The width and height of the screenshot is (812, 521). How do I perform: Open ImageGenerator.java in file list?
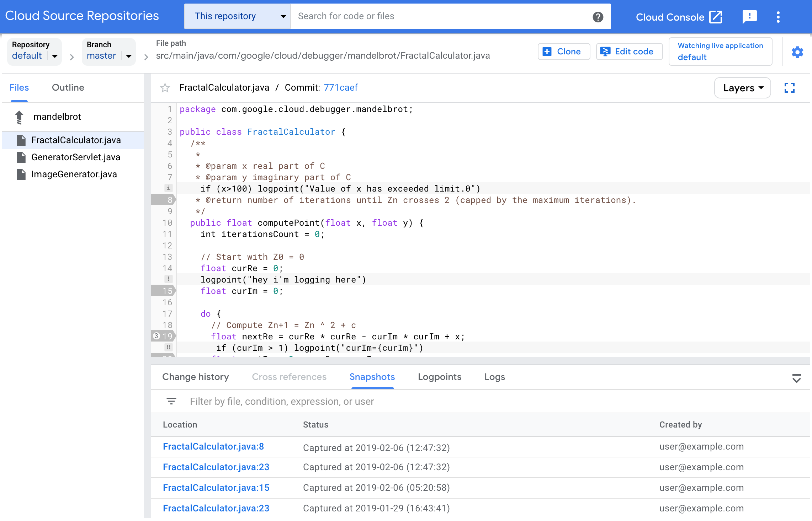pyautogui.click(x=73, y=174)
